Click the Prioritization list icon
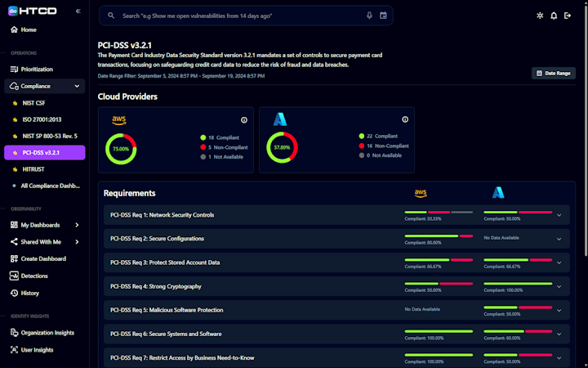The height and width of the screenshot is (368, 588). click(x=14, y=69)
